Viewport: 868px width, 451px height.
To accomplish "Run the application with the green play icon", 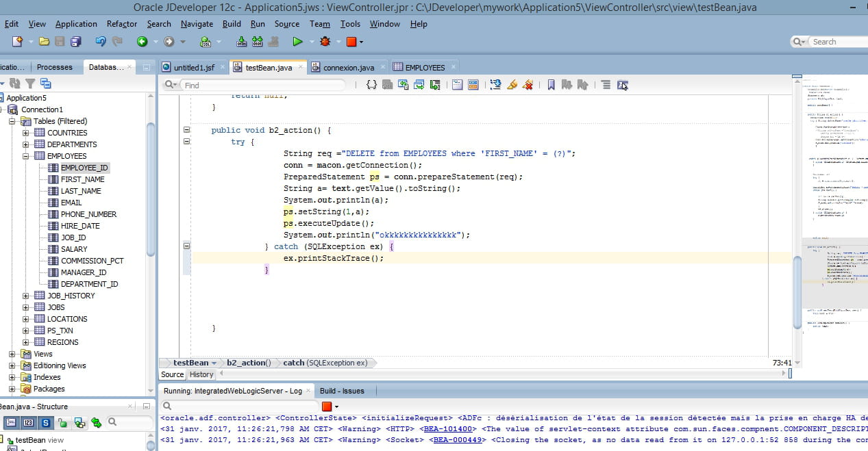I will (x=297, y=42).
